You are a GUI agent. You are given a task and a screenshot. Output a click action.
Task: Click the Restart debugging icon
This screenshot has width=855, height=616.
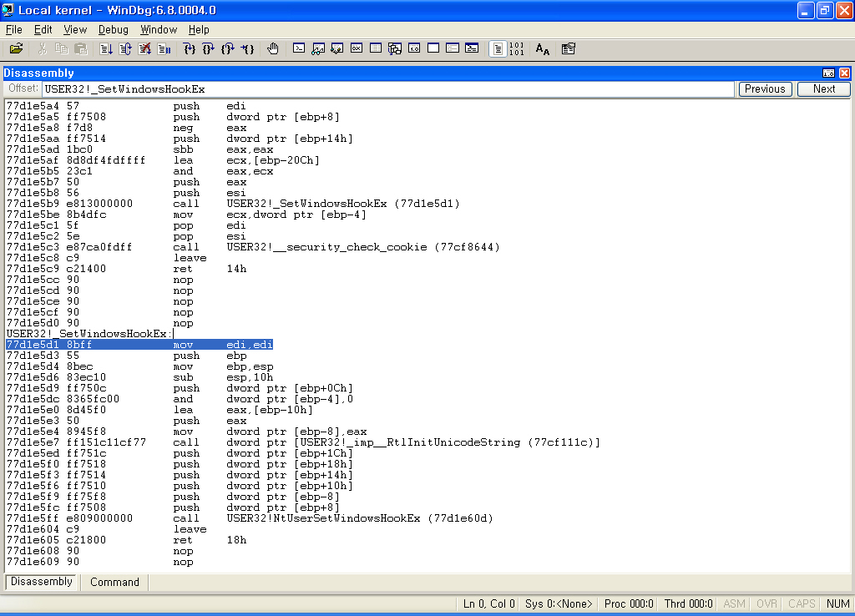[x=125, y=49]
